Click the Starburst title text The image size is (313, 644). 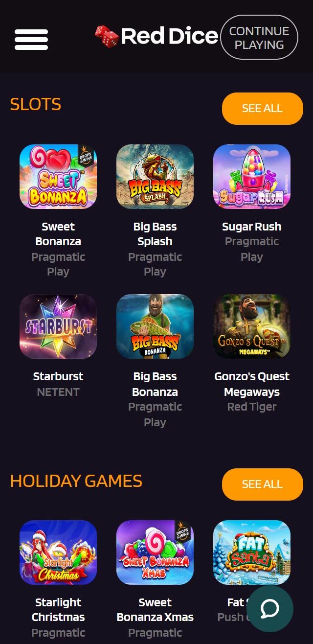pos(58,376)
